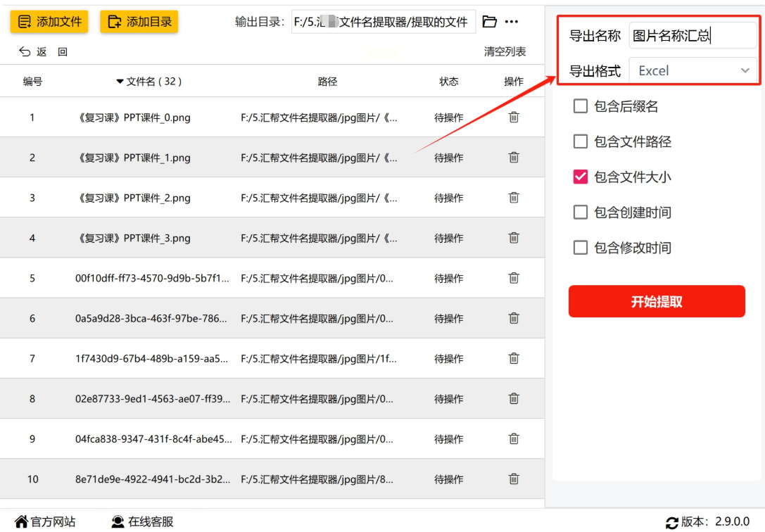
Task: Enable the 包含文件路径 checkbox
Action: [x=580, y=141]
